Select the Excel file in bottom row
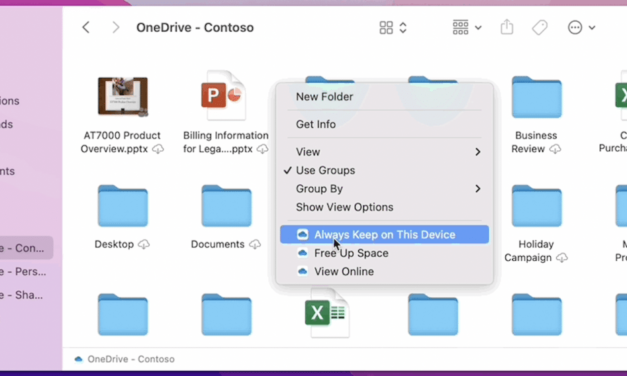This screenshot has height=376, width=627. pos(327,313)
